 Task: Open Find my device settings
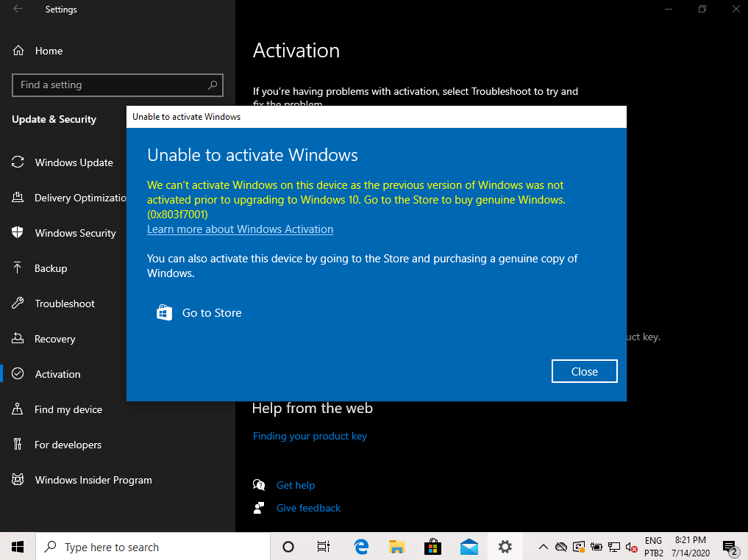point(68,409)
